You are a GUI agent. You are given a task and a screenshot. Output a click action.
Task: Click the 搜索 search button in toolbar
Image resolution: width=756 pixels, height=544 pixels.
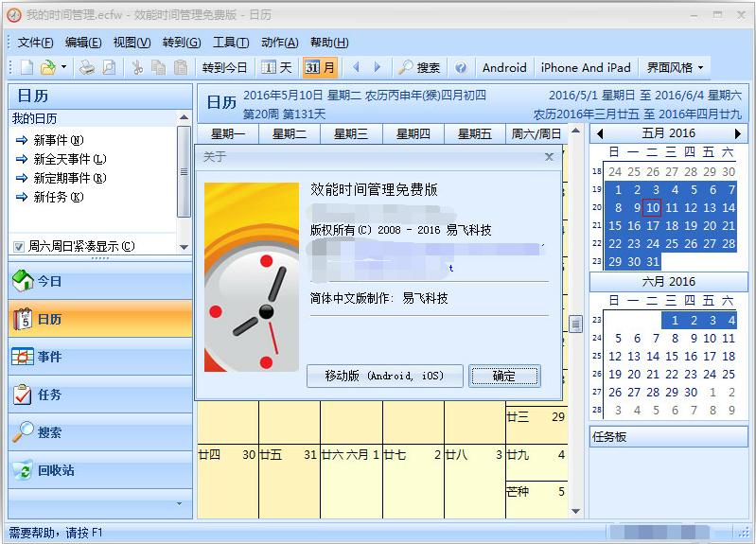pos(419,67)
